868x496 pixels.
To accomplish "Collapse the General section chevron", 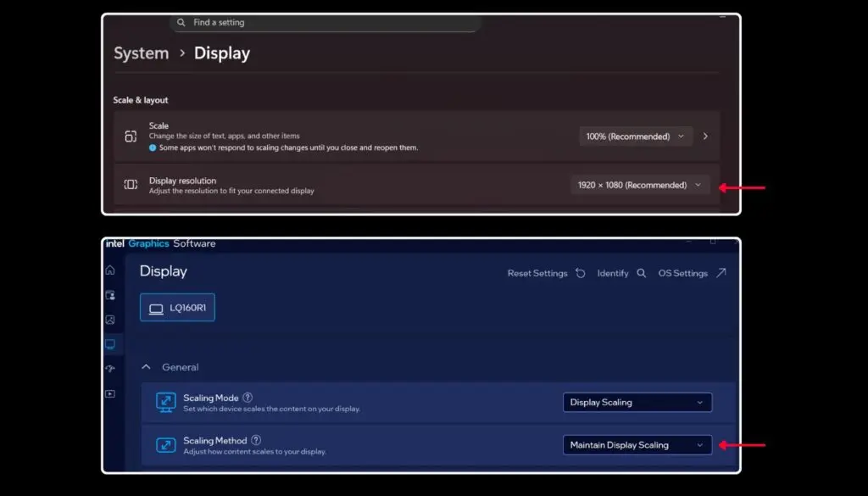I will coord(146,367).
